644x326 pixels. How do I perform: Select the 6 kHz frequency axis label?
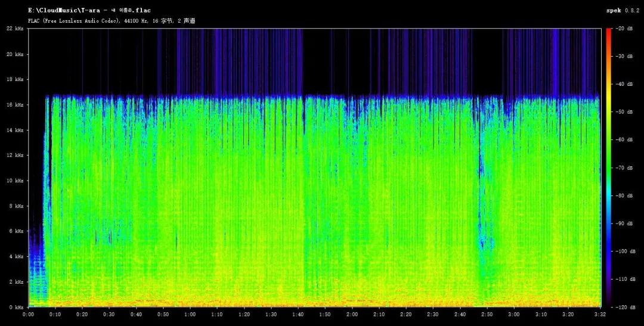(x=18, y=231)
